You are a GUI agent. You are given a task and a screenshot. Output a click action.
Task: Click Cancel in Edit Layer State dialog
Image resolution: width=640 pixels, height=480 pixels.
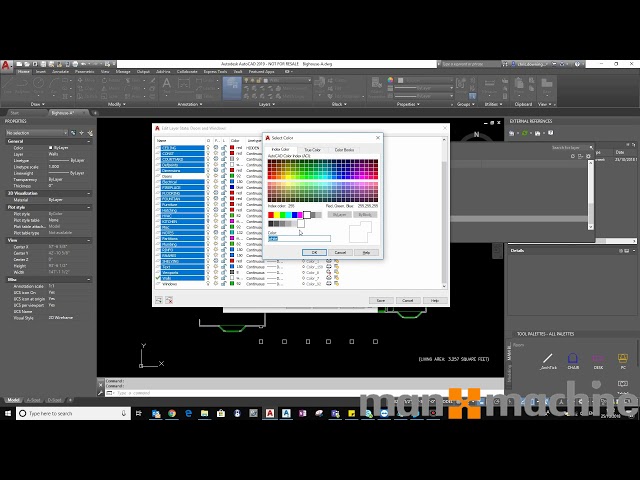[x=407, y=300]
